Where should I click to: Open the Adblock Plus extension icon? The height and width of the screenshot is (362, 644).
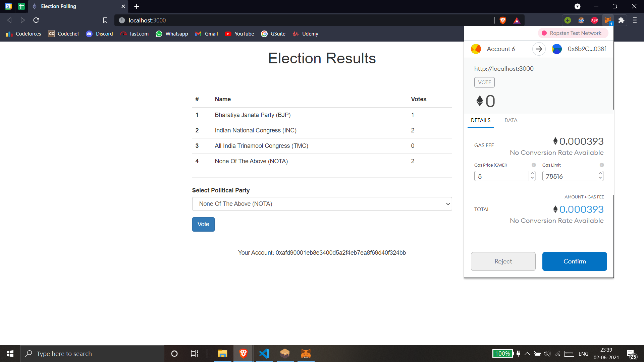click(594, 20)
